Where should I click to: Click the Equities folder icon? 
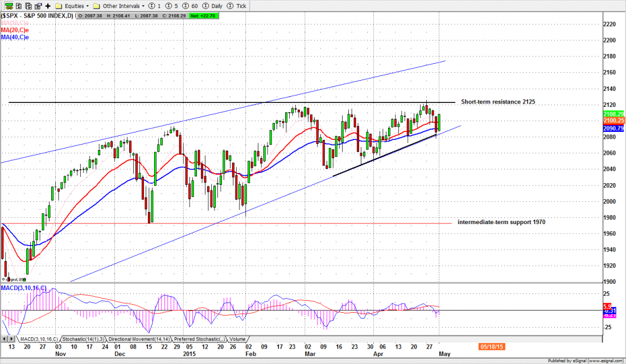(59, 6)
